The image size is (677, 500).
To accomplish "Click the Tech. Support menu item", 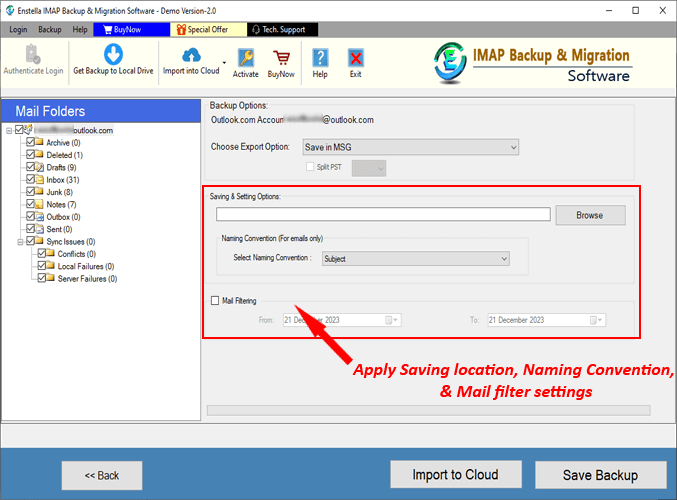I will 283,30.
